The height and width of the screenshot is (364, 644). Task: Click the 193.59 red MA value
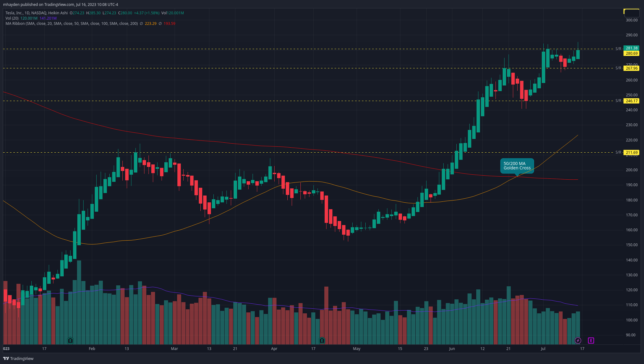[x=169, y=24]
